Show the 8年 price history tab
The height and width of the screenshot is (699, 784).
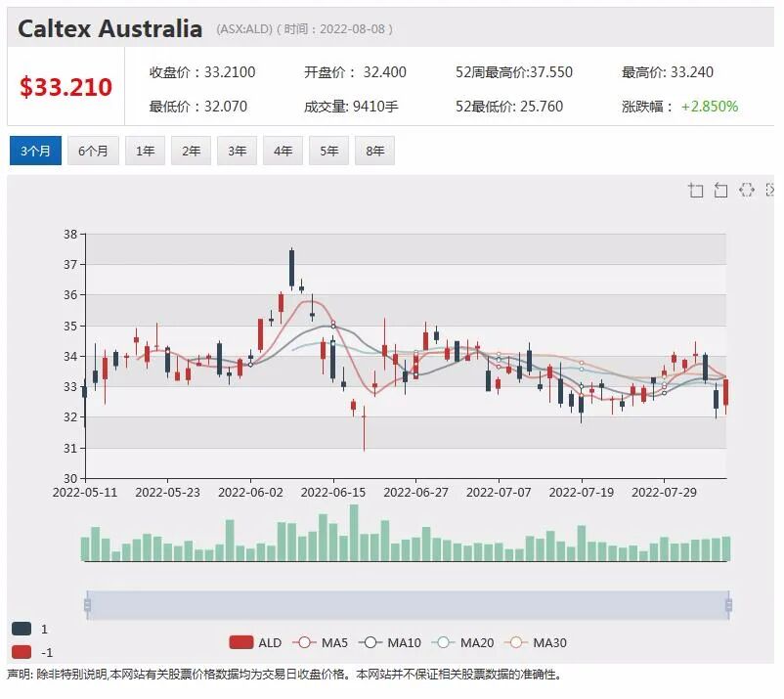(x=375, y=151)
